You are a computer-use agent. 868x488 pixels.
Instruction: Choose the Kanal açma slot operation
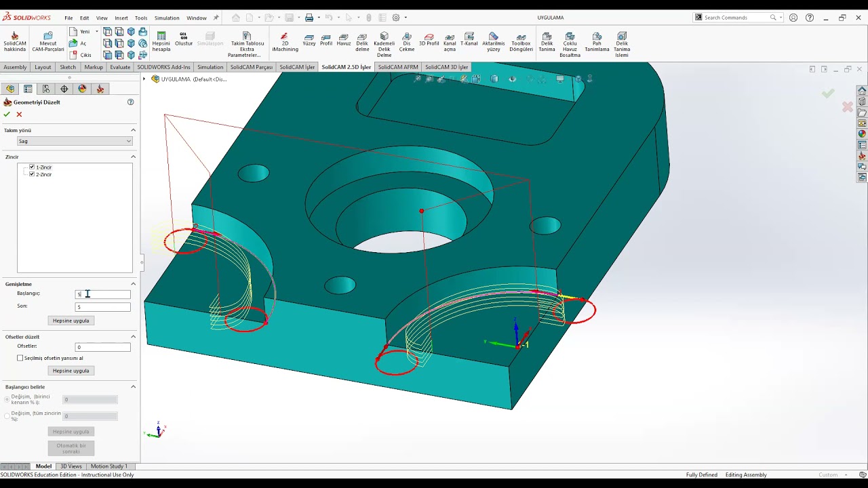450,42
